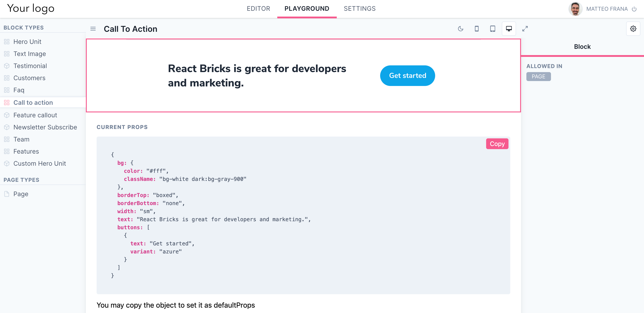
Task: Switch preview to tablet view
Action: point(492,29)
